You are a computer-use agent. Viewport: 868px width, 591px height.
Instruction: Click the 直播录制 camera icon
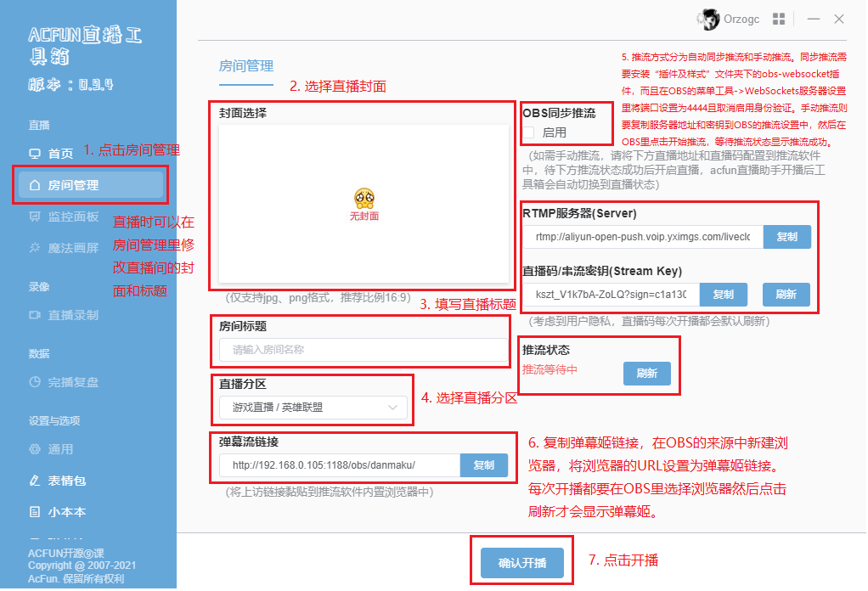[35, 315]
